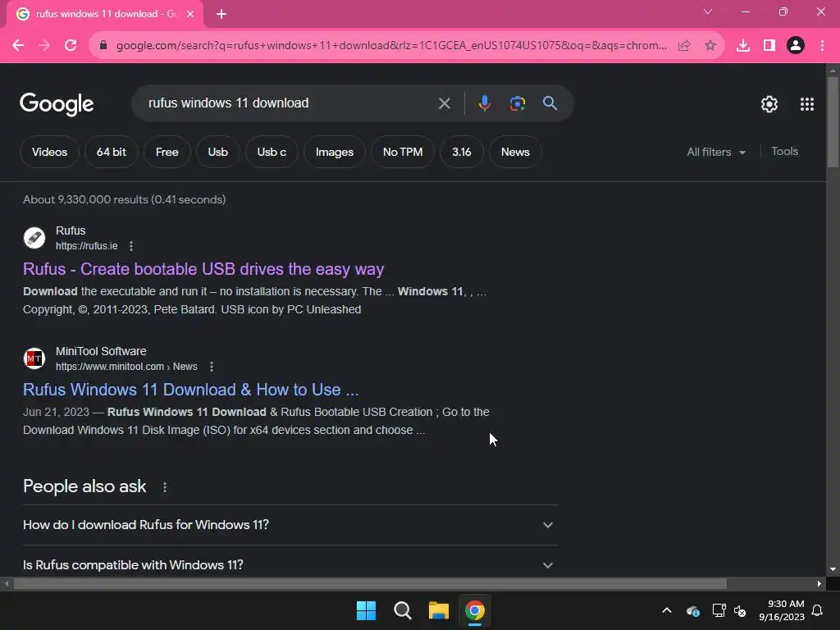Viewport: 840px width, 630px height.
Task: Open search Tools
Action: coord(784,152)
